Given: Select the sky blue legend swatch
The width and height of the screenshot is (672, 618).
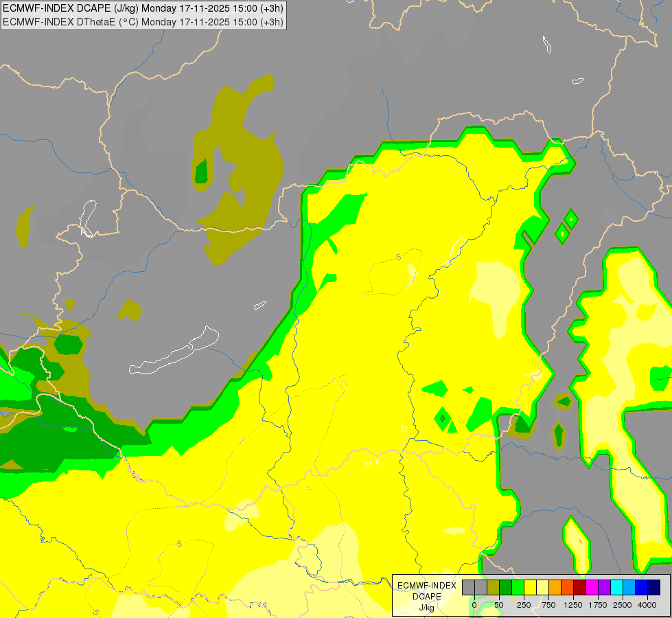Looking at the screenshot, I should 629,587.
